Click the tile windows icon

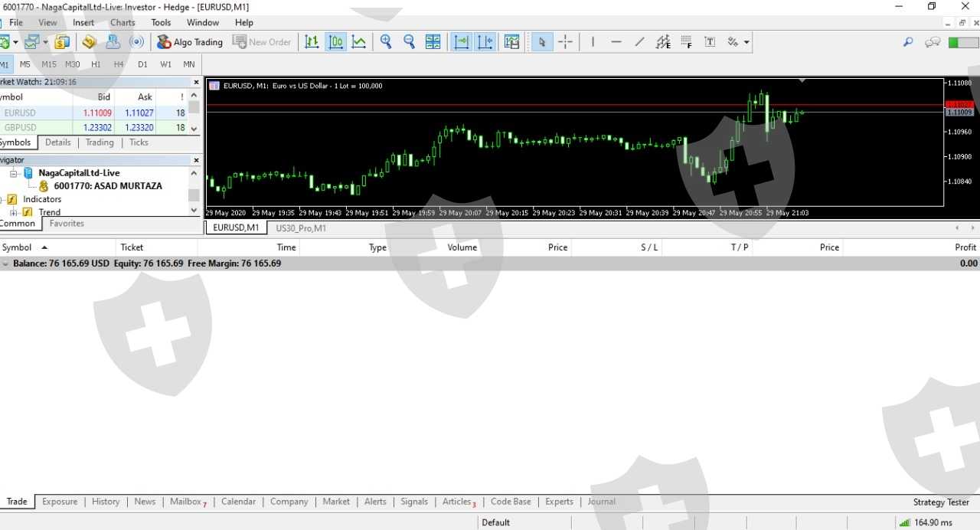click(433, 42)
